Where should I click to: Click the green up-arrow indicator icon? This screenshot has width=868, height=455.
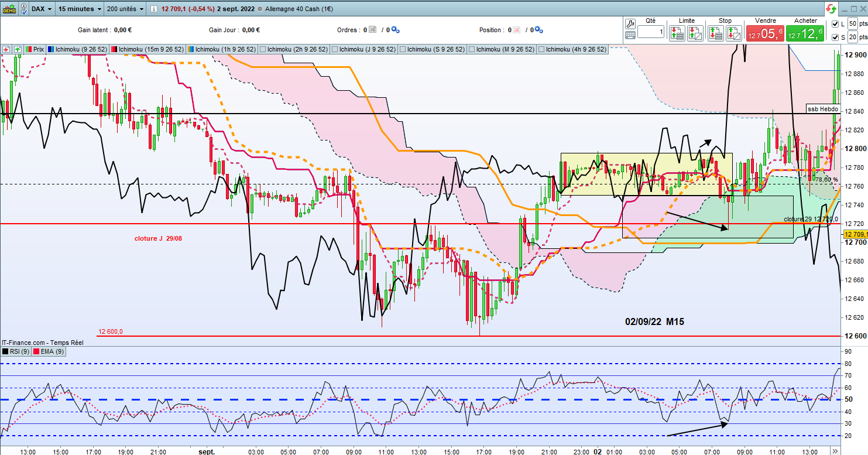18,49
